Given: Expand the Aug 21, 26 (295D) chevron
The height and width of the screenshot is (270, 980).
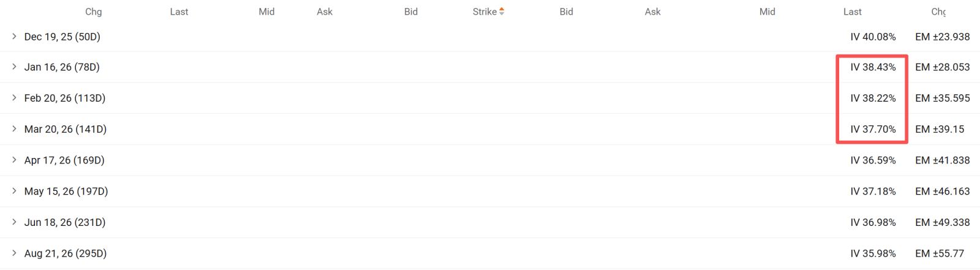Looking at the screenshot, I should coord(14,253).
